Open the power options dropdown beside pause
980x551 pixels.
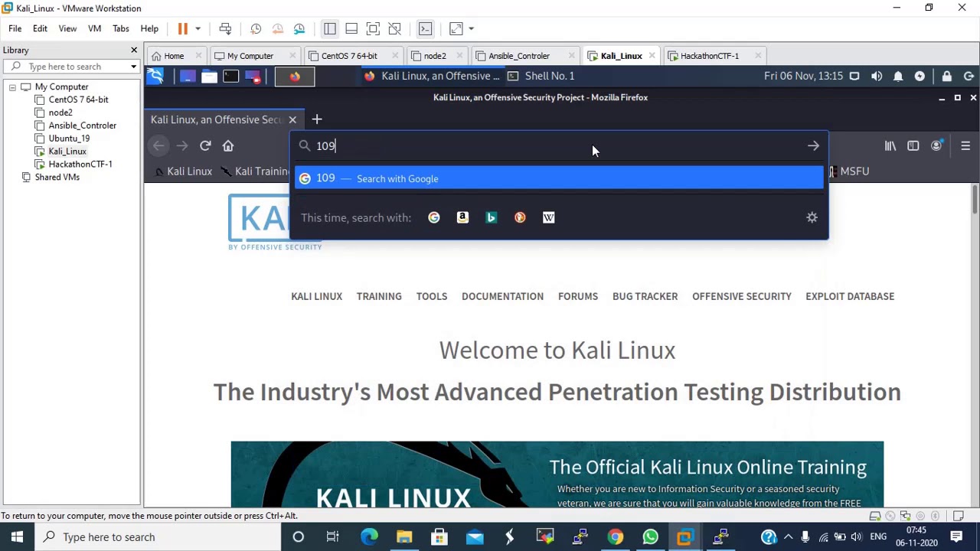(x=198, y=28)
